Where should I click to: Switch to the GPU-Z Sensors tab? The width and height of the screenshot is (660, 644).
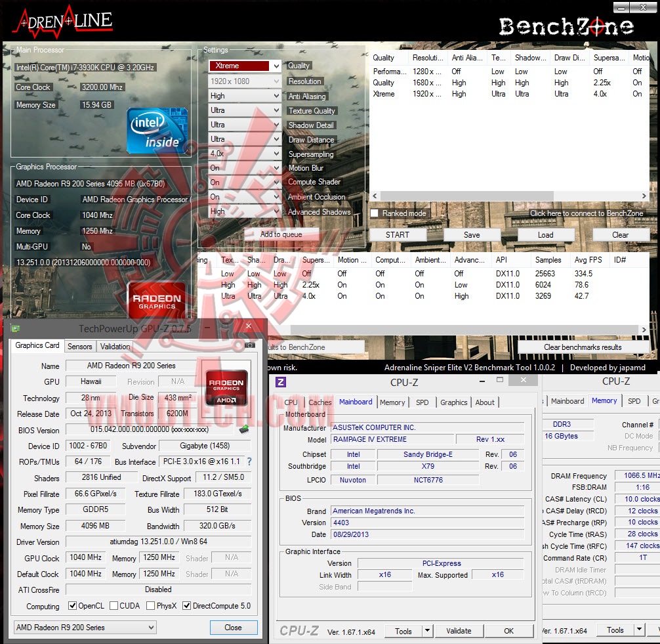click(x=79, y=346)
